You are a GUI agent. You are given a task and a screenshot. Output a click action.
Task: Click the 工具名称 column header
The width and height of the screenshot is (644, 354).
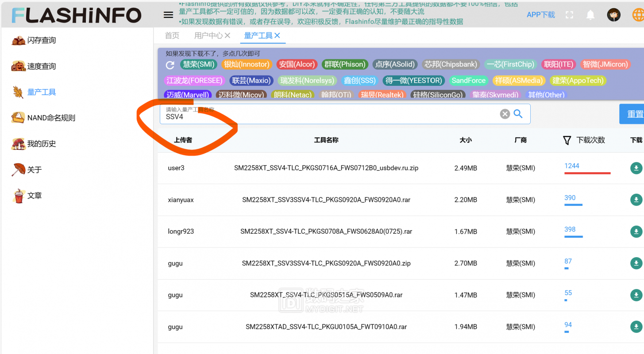[x=326, y=140]
